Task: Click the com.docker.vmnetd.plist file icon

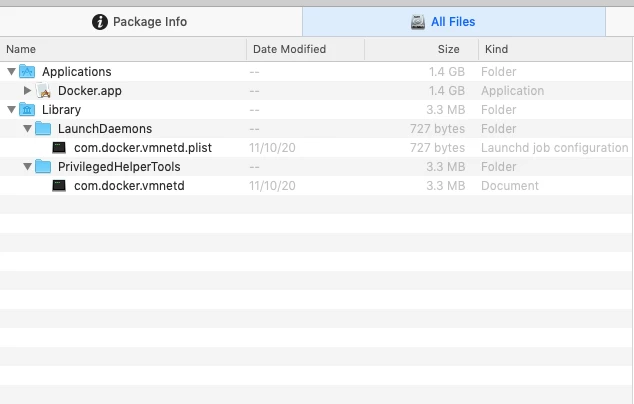Action: pyautogui.click(x=59, y=148)
